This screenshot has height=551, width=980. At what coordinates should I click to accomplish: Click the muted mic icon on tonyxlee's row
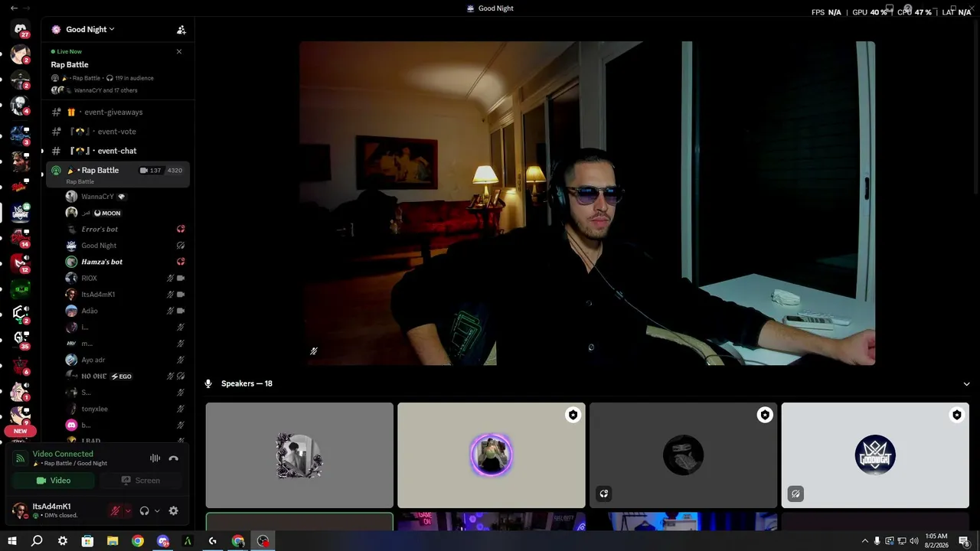coord(181,409)
